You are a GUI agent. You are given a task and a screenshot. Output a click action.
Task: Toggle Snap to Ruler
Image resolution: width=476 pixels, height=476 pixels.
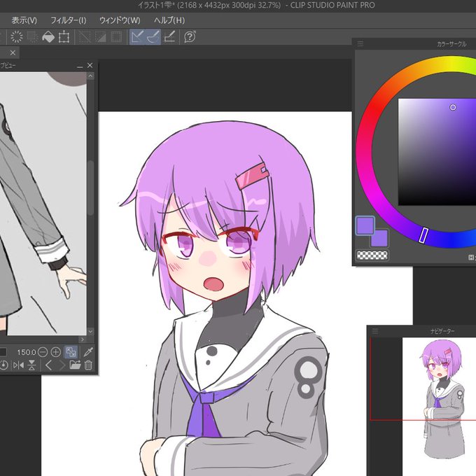tap(137, 37)
